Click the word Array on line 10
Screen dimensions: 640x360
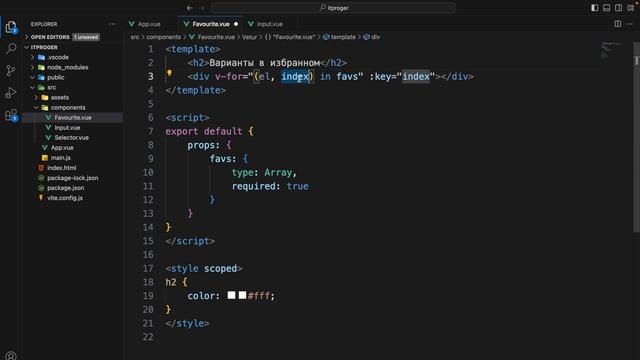[x=278, y=173]
